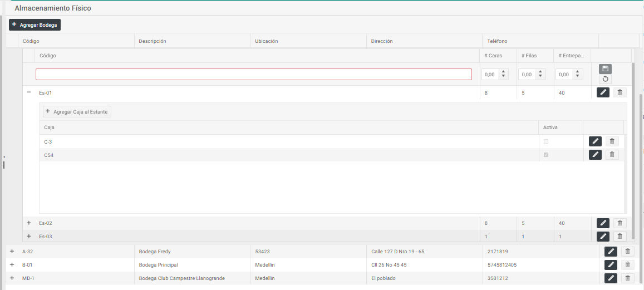Expand the Es-02 shelf row
This screenshot has width=644, height=290.
pos(29,223)
